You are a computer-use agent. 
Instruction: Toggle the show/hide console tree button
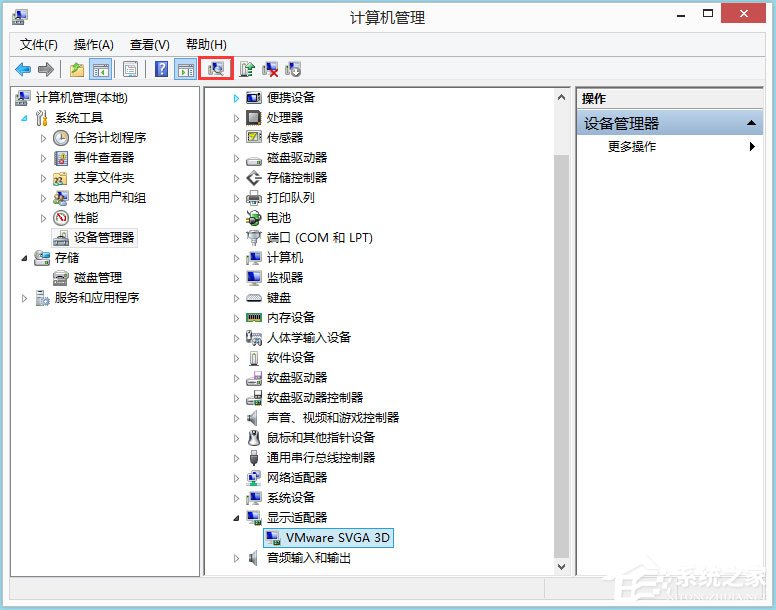[x=100, y=69]
